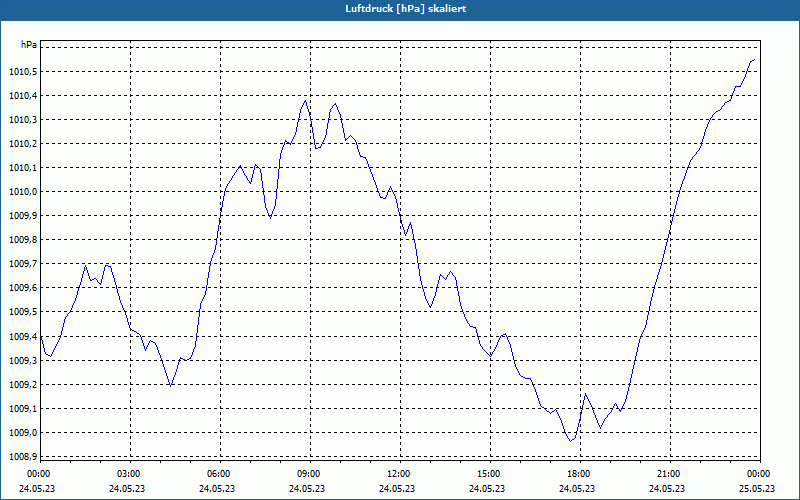Click the chart title "Luftdruck [hPa] skaliert"

coord(405,9)
